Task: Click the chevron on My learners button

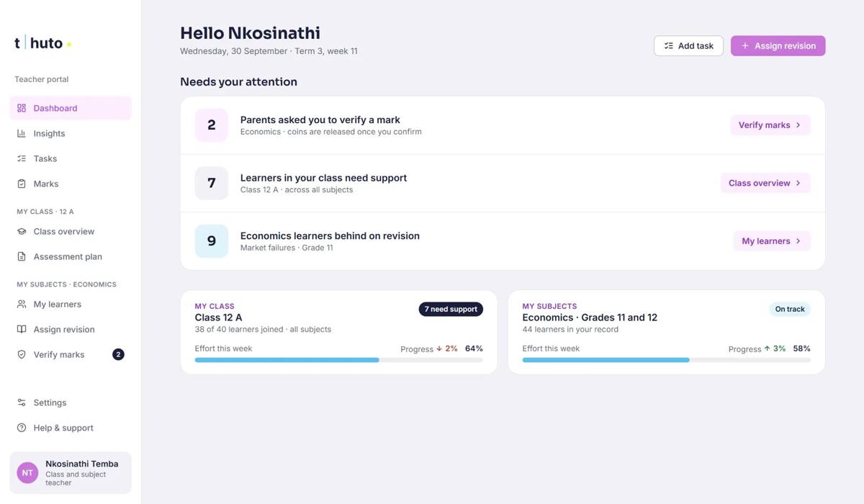Action: click(798, 241)
